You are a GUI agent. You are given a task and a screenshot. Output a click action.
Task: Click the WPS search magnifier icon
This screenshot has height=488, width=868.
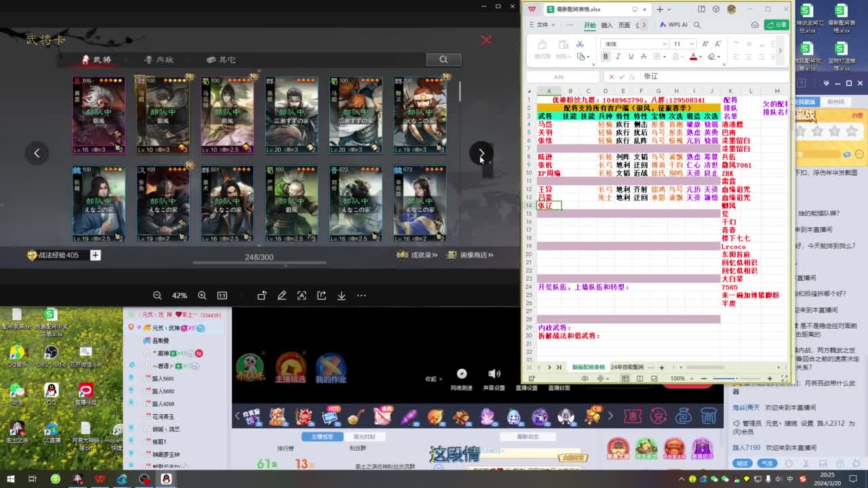[x=697, y=25]
